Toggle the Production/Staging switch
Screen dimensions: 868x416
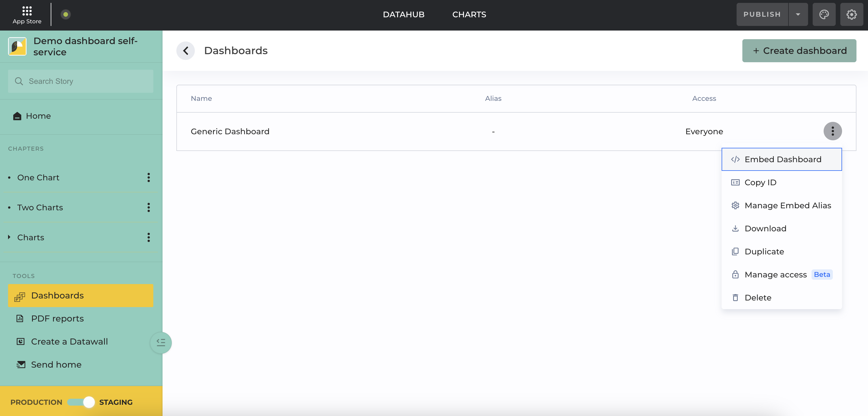point(81,402)
